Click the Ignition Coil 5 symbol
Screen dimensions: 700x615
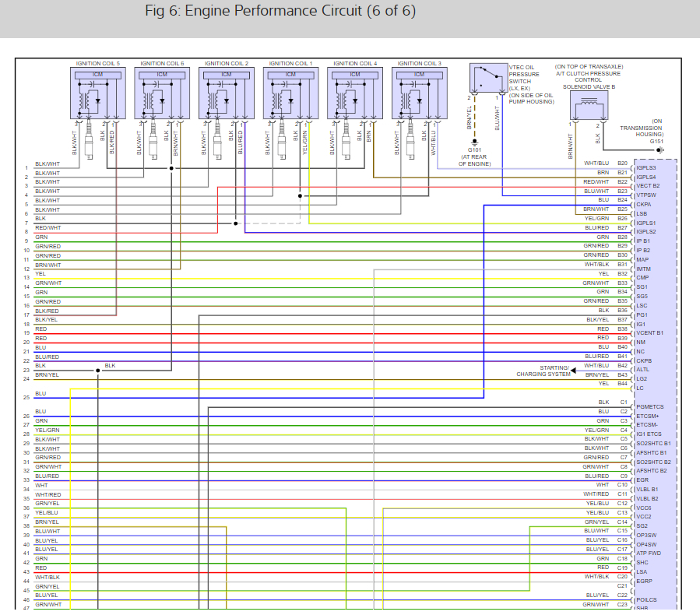pyautogui.click(x=98, y=93)
